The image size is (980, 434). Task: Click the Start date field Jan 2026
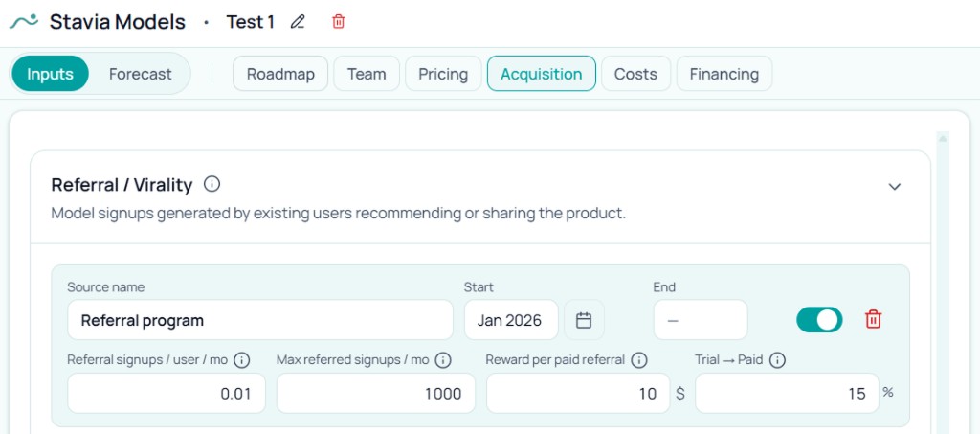coord(511,320)
